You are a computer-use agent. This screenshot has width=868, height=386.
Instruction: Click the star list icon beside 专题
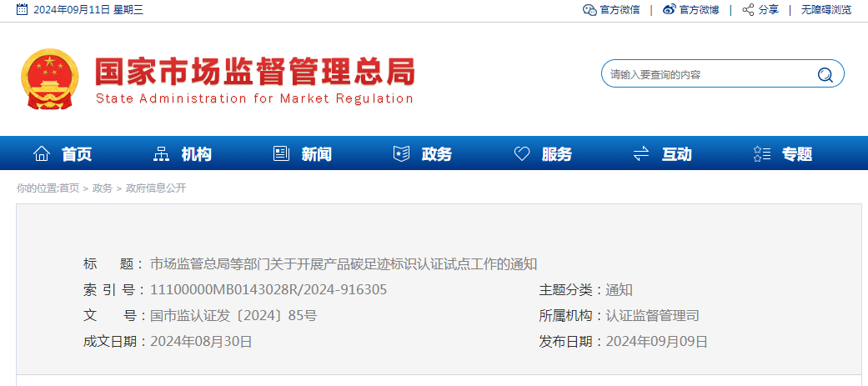pos(762,153)
